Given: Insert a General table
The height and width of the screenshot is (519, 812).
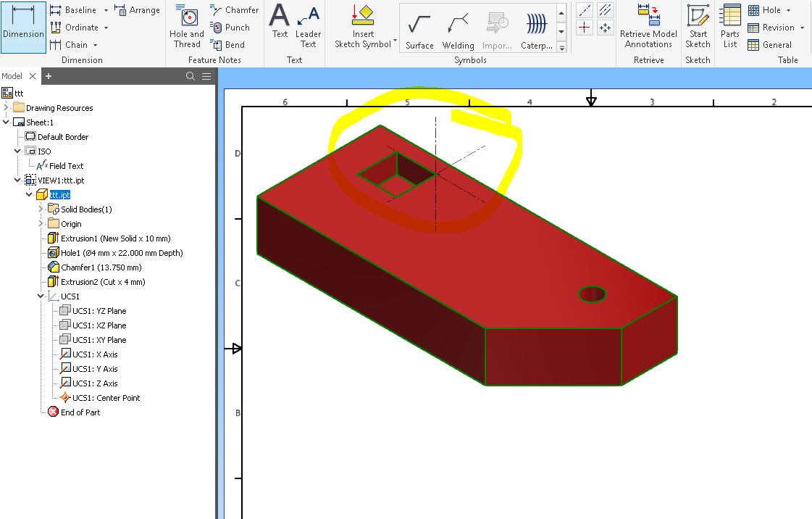Looking at the screenshot, I should 769,44.
